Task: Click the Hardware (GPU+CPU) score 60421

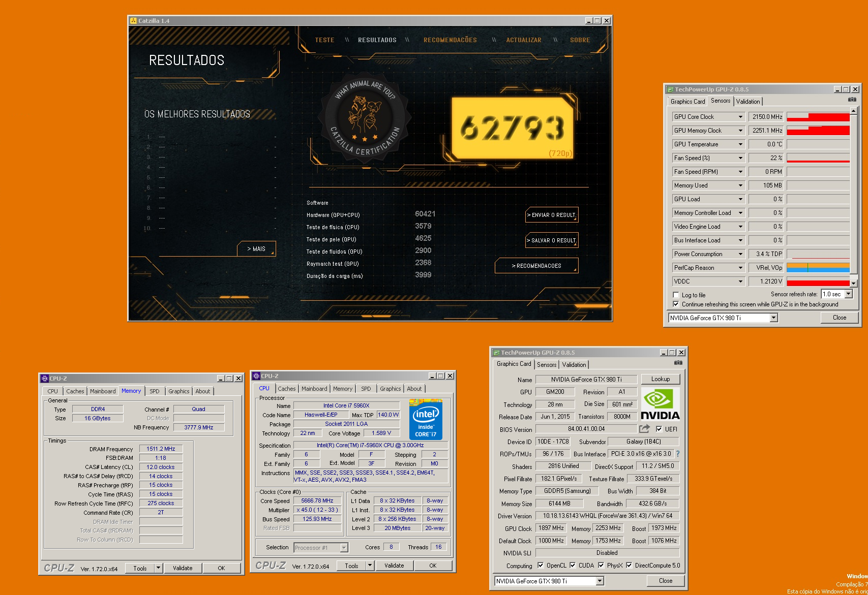Action: click(x=425, y=214)
